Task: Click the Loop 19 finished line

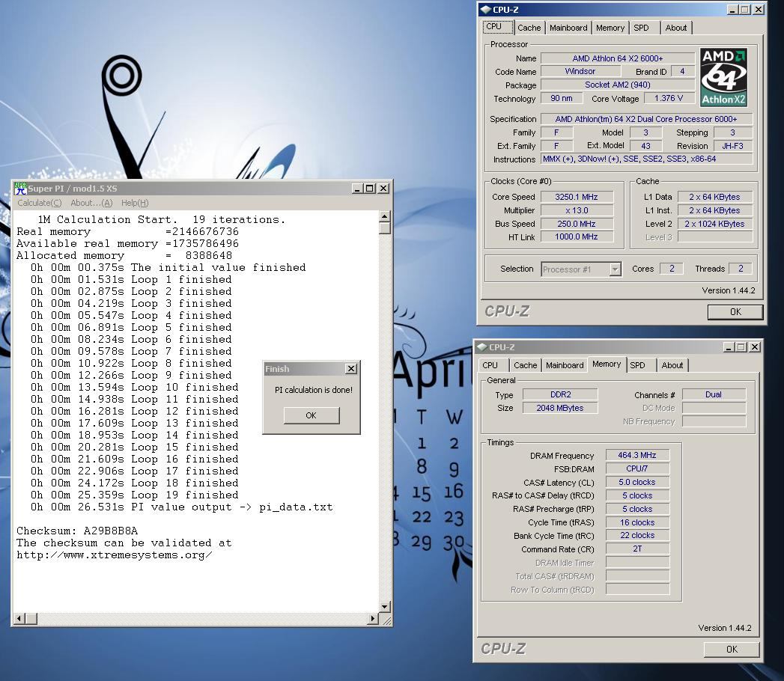Action: [135, 495]
